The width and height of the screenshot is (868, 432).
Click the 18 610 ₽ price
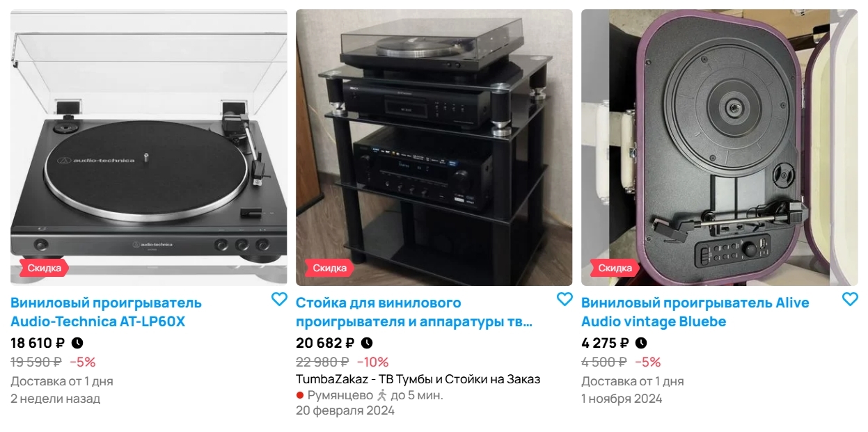click(38, 343)
